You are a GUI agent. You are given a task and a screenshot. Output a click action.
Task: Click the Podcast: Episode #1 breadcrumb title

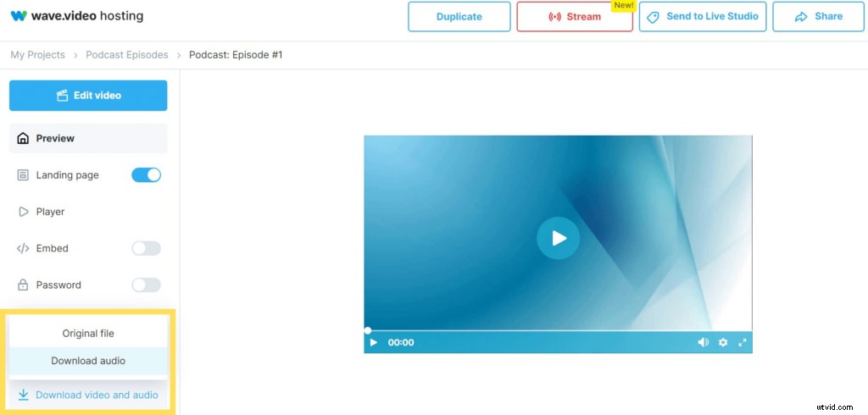click(x=236, y=55)
